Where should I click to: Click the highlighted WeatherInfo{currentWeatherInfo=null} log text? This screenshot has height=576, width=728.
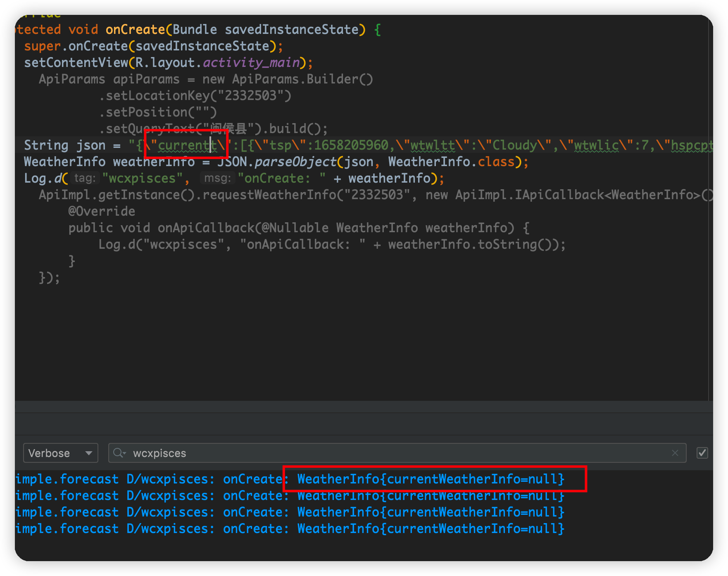click(430, 479)
